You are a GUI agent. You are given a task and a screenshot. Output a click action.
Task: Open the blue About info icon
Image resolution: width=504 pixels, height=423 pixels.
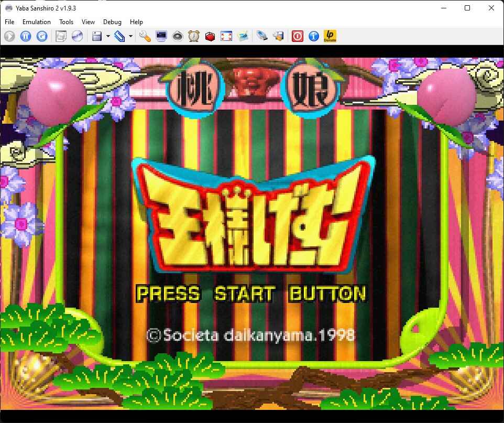(x=314, y=36)
